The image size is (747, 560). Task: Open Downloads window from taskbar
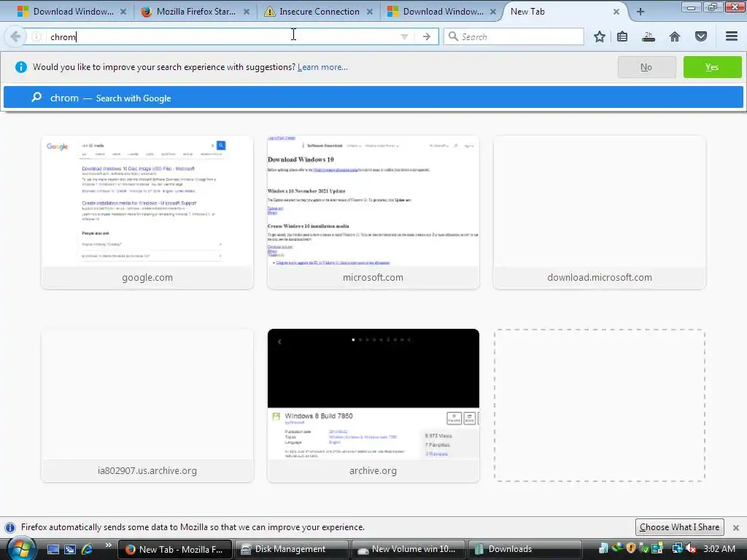524,549
